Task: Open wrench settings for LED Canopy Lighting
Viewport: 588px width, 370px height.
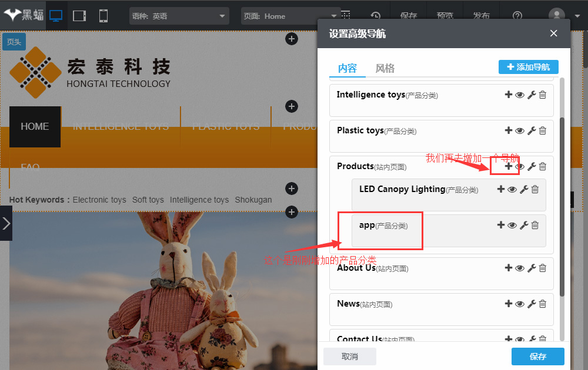Action: [524, 189]
